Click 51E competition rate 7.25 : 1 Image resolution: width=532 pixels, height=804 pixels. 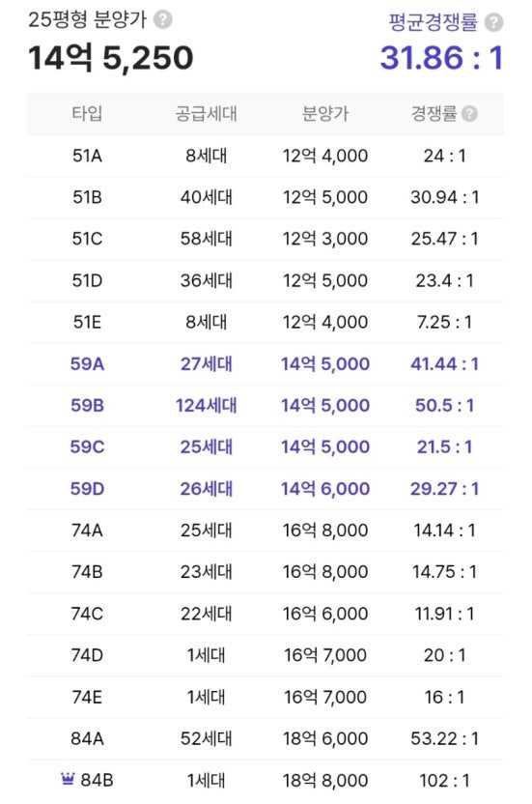coord(444,322)
